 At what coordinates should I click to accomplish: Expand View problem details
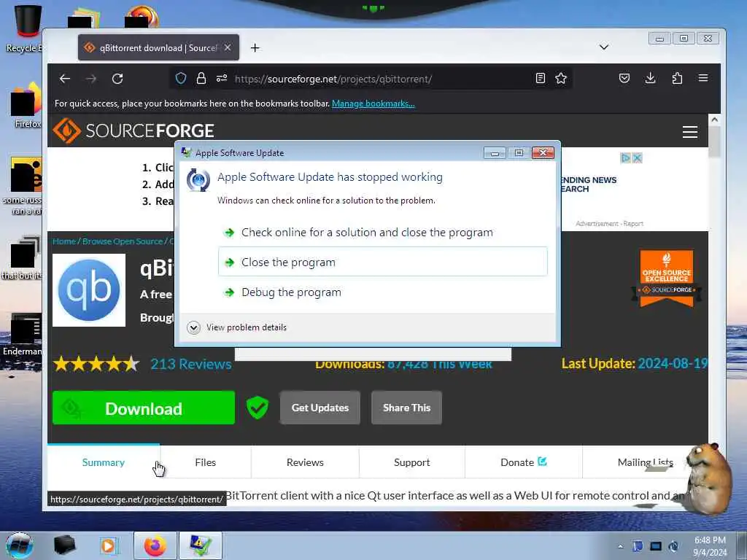[237, 327]
